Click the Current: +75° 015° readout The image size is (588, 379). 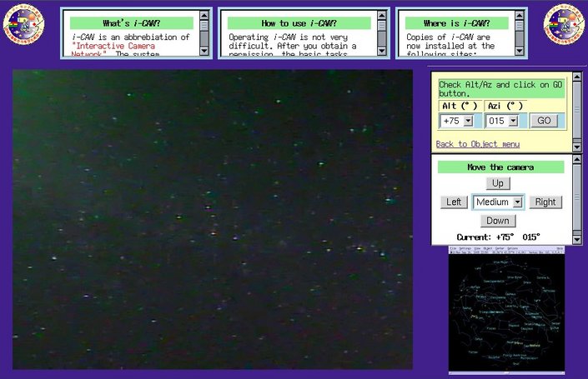(x=499, y=237)
